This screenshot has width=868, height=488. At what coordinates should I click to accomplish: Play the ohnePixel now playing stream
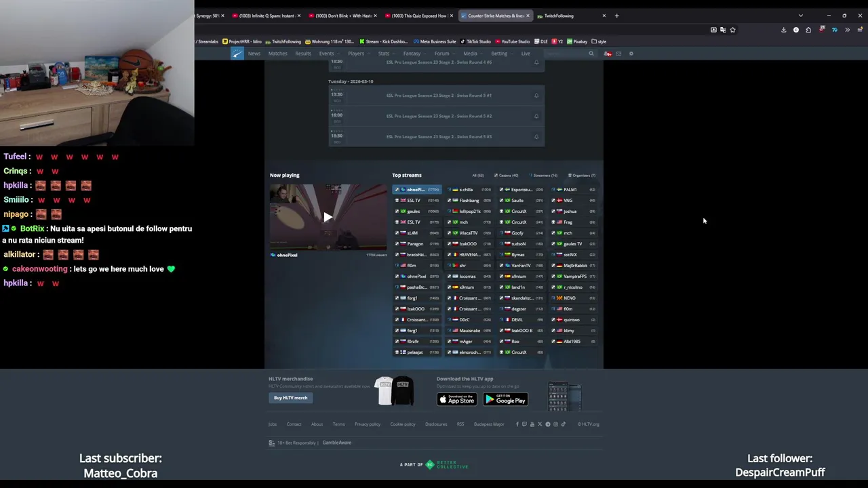point(328,217)
